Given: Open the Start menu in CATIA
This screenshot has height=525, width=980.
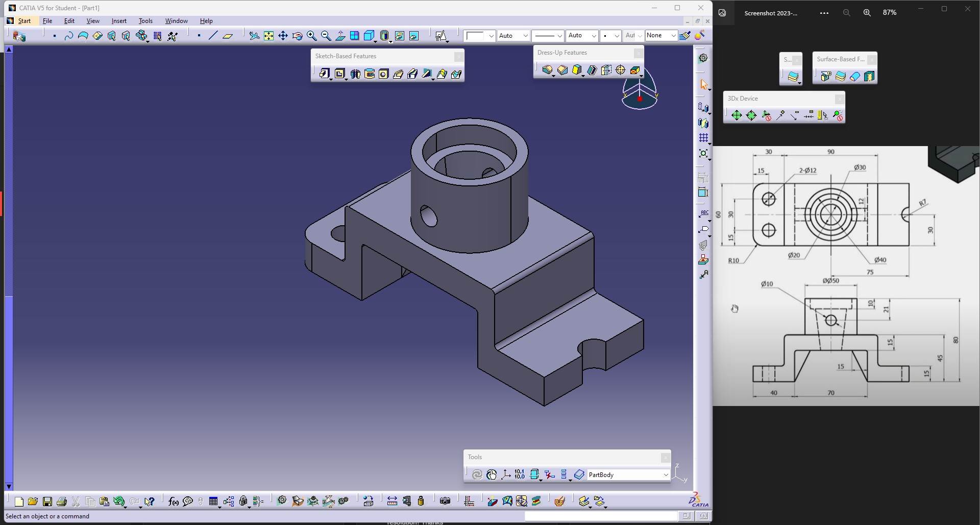Looking at the screenshot, I should 24,21.
